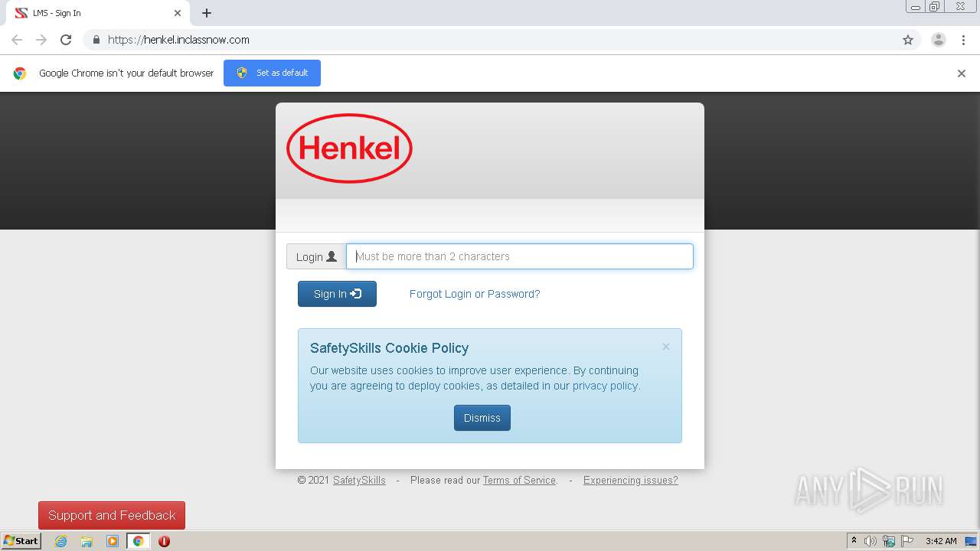
Task: Click the browser forward arrow
Action: click(41, 40)
